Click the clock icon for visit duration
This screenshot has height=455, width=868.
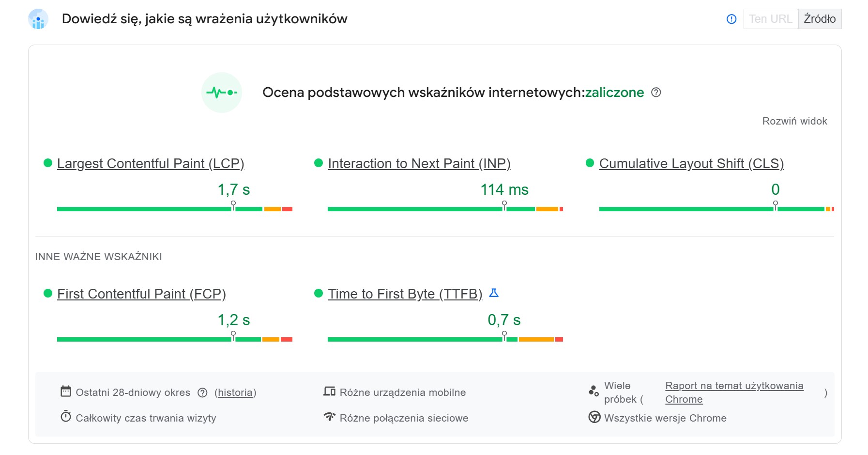pos(65,417)
